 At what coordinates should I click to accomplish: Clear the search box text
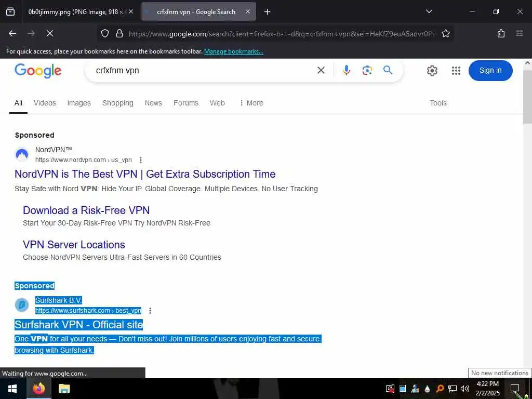(321, 70)
